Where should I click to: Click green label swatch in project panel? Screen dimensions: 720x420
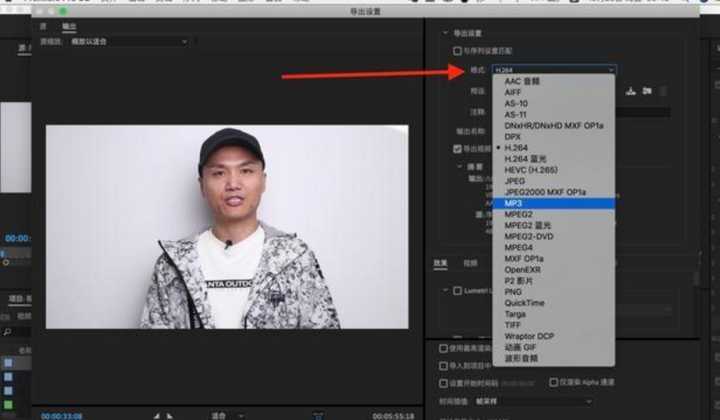pyautogui.click(x=8, y=405)
